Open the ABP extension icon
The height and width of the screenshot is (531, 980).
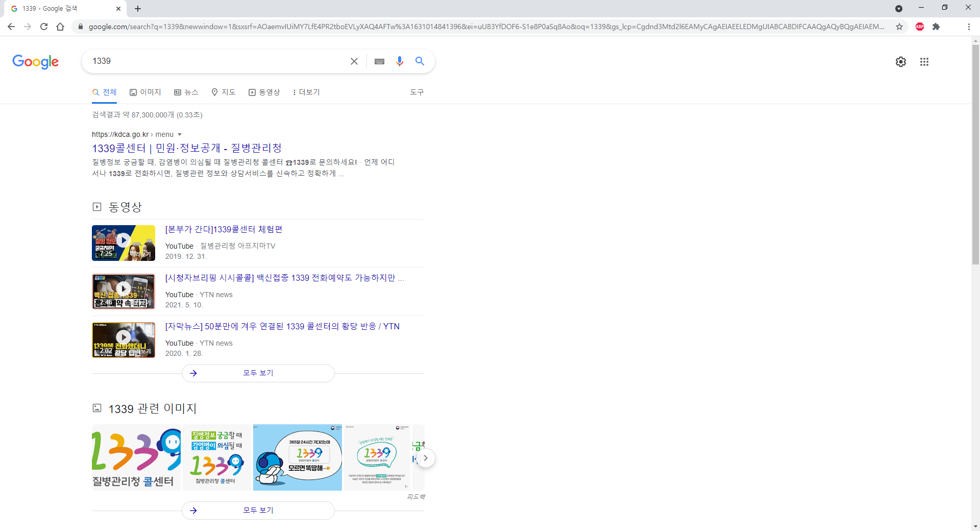click(x=920, y=27)
